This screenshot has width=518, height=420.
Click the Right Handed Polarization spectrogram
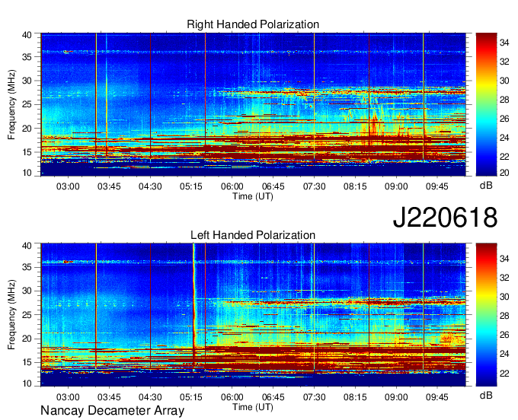pyautogui.click(x=254, y=104)
